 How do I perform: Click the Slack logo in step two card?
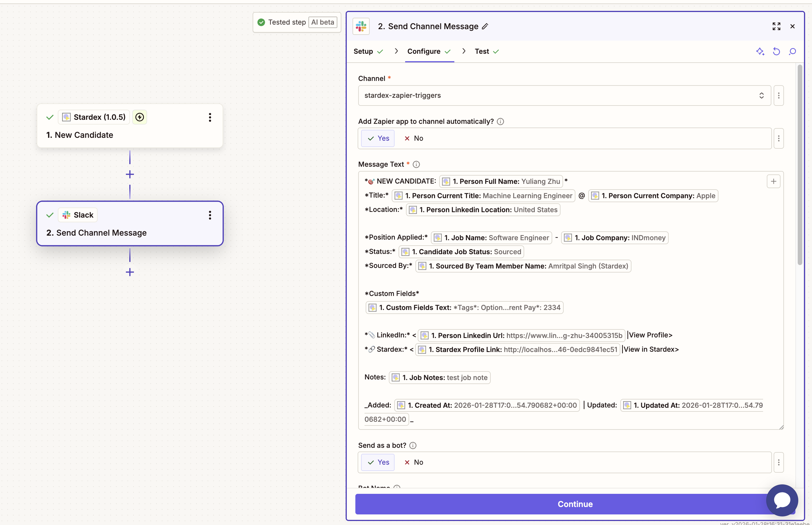point(66,215)
